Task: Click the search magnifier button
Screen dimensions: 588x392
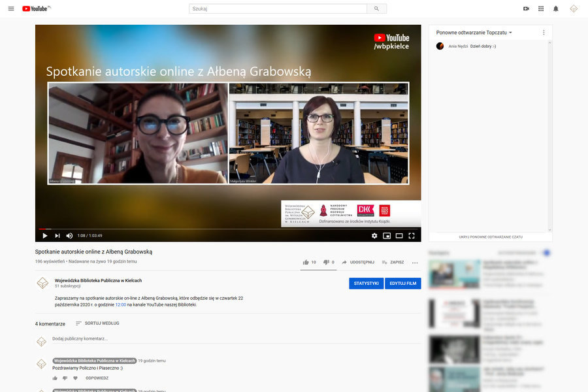Action: 376,8
